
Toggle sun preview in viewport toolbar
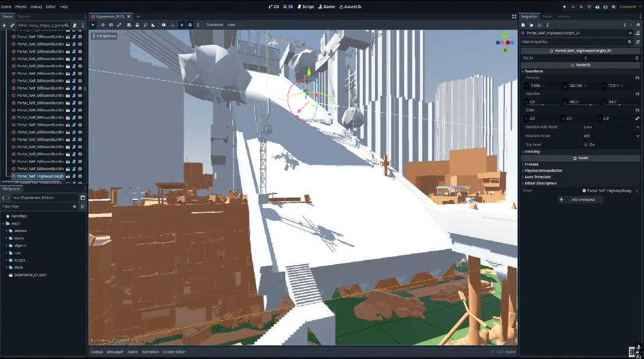[182, 24]
